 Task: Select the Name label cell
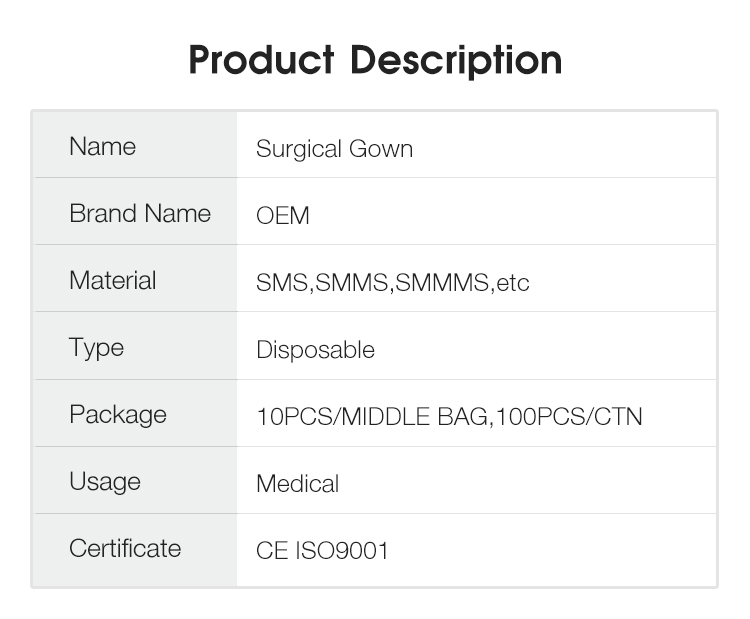pos(136,145)
